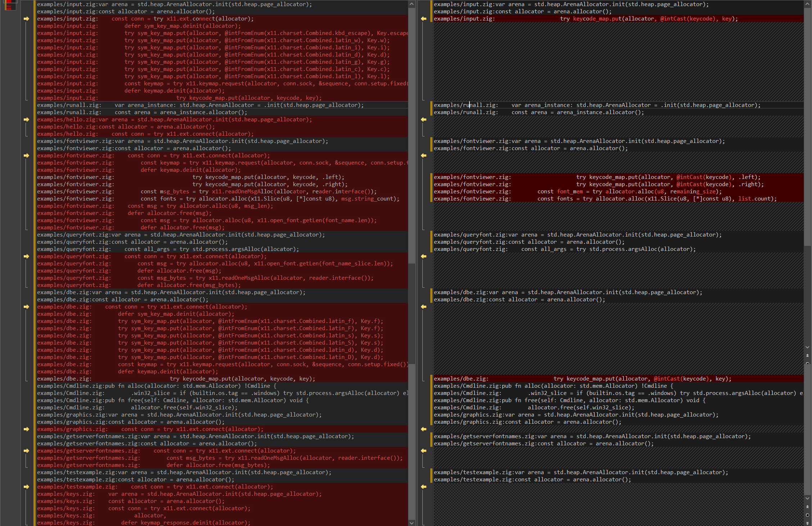This screenshot has width=812, height=526.
Task: Copy the keycode_map.put intCast line to the left
Action: 423,19
